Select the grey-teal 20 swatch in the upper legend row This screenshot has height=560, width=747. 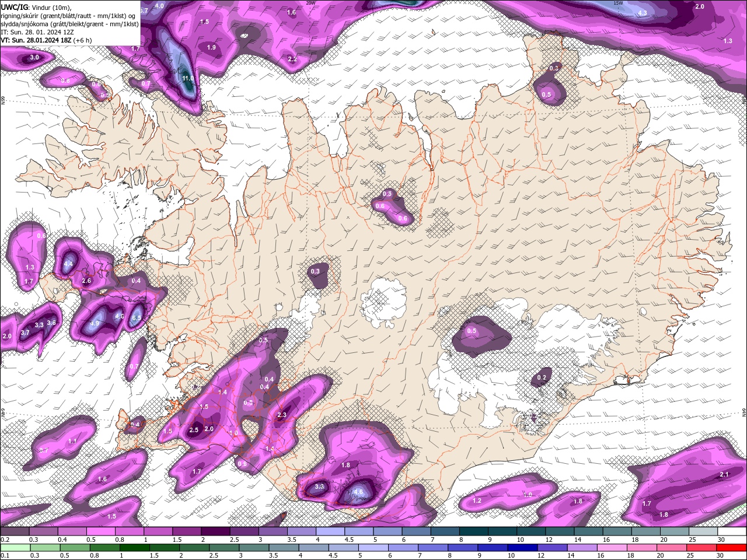[x=675, y=531]
